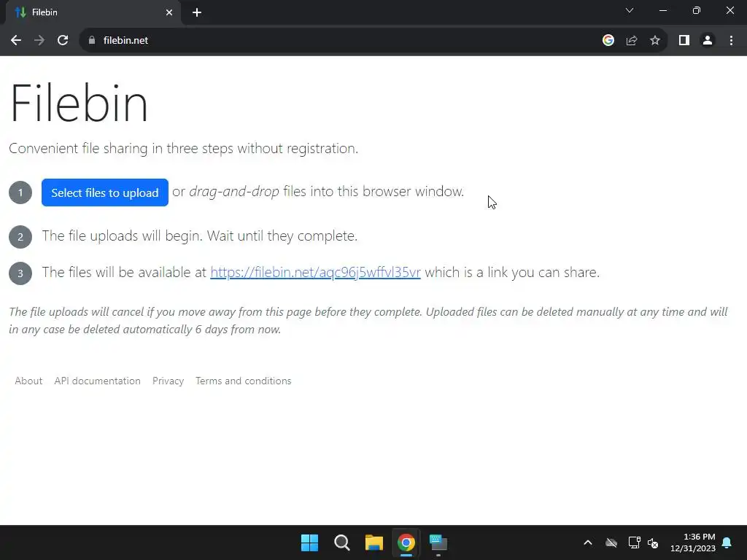Image resolution: width=747 pixels, height=560 pixels.
Task: Bookmark this page with the star icon
Action: tap(655, 41)
